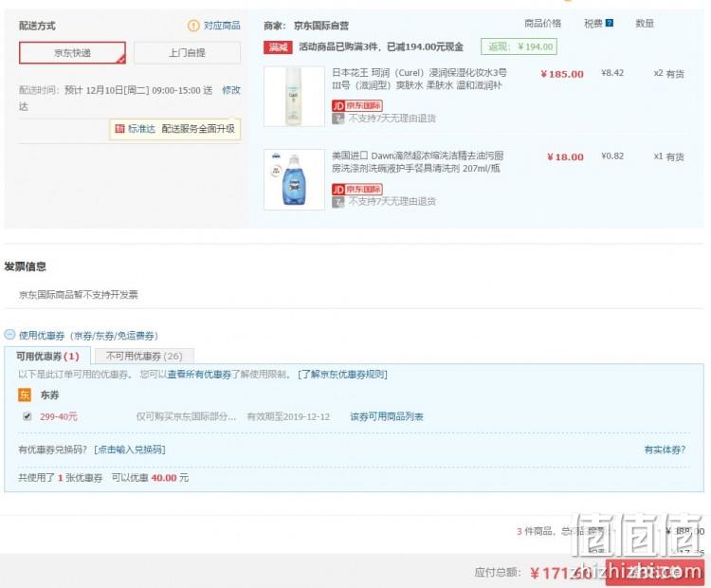Click the ¥185.00 price text
Viewport: 711px width, 588px height.
562,74
